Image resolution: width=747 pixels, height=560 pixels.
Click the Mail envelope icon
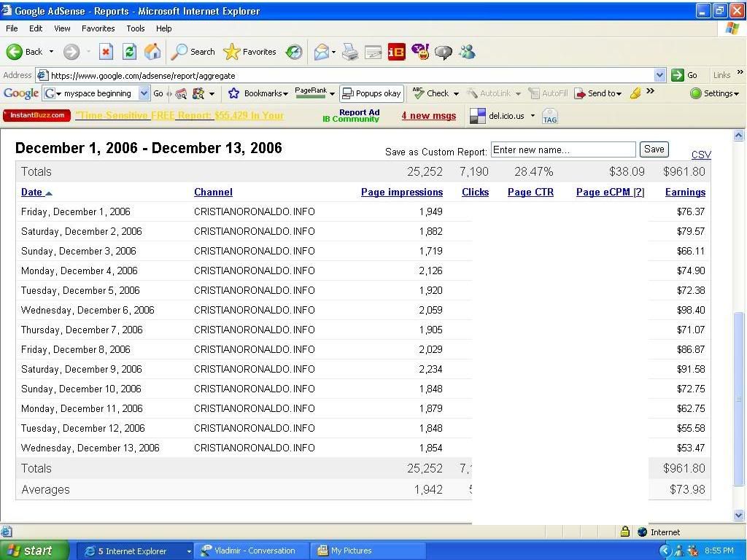(322, 52)
